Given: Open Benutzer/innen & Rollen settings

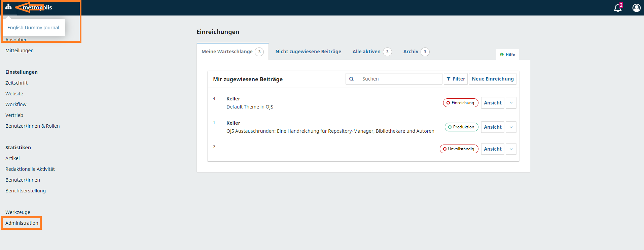Looking at the screenshot, I should tap(33, 126).
